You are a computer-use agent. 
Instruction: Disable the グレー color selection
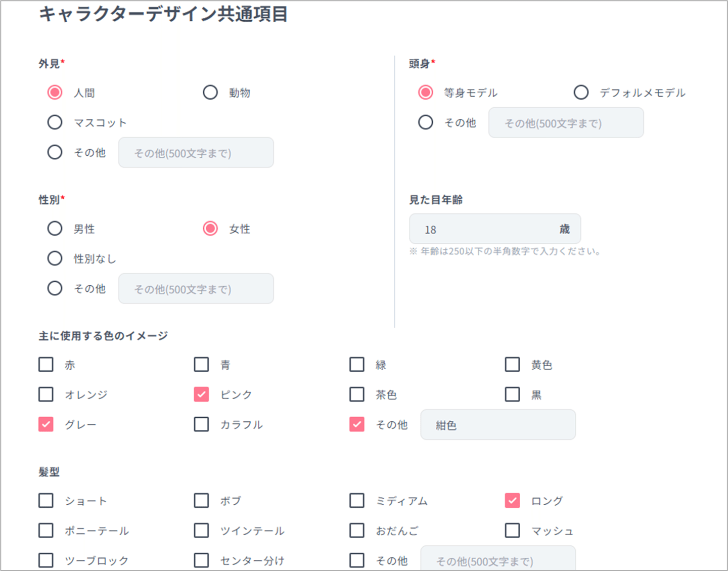(45, 424)
